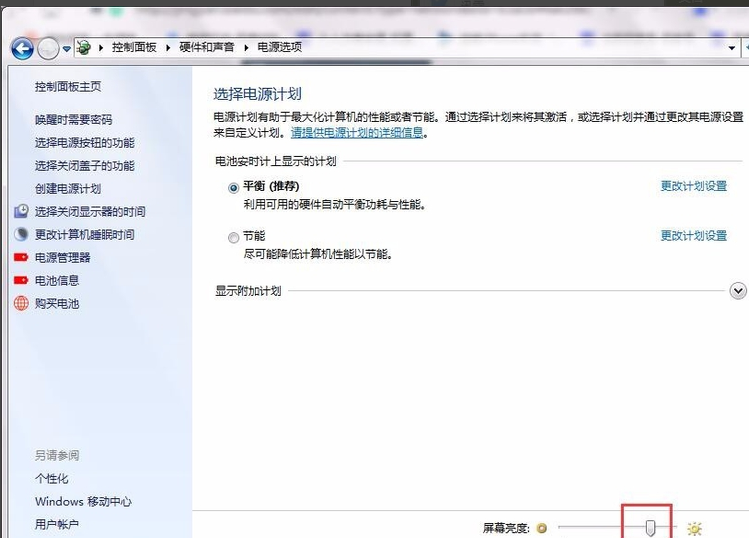Click the moon icon beside 更改计算机睡眠时间

point(21,235)
